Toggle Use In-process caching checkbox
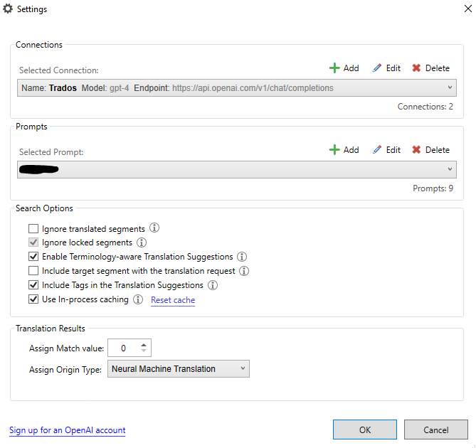This screenshot has width=476, height=448. point(33,299)
